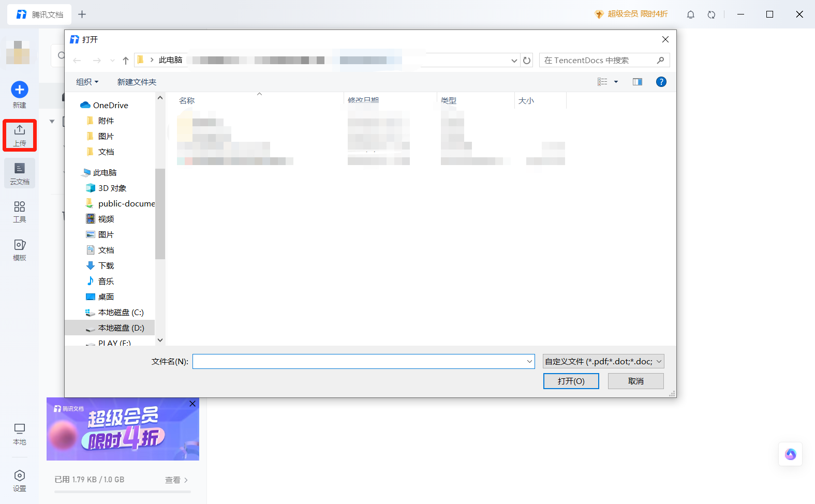
Task: Click navigation tree scroll down arrow
Action: [160, 340]
